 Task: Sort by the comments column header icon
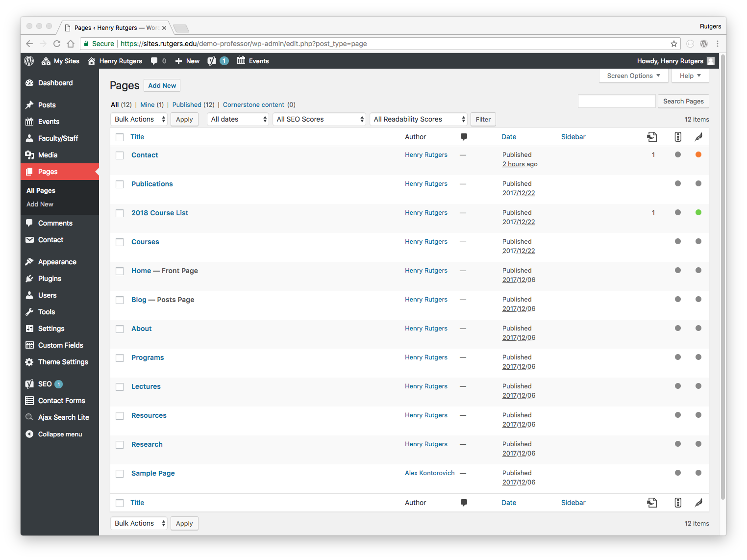(x=464, y=137)
